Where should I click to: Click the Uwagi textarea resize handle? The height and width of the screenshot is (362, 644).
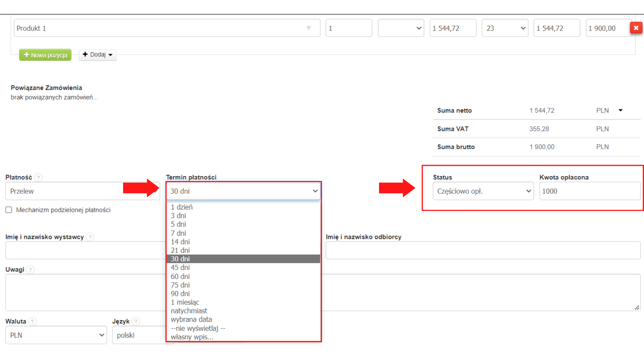tap(637, 307)
